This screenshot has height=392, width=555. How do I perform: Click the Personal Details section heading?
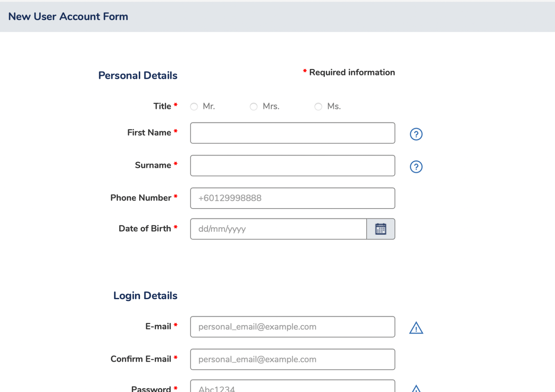[138, 75]
